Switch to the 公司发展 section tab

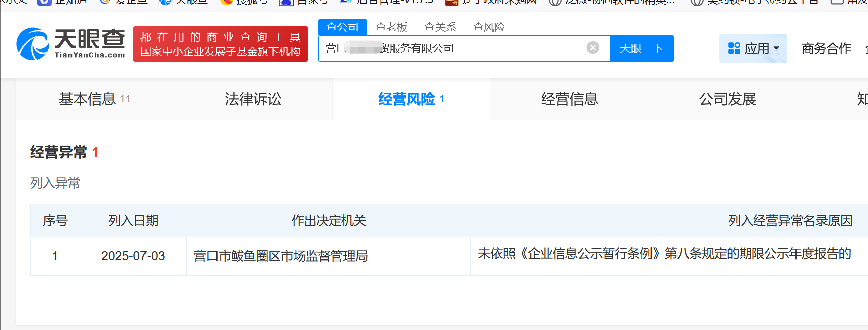[x=727, y=99]
